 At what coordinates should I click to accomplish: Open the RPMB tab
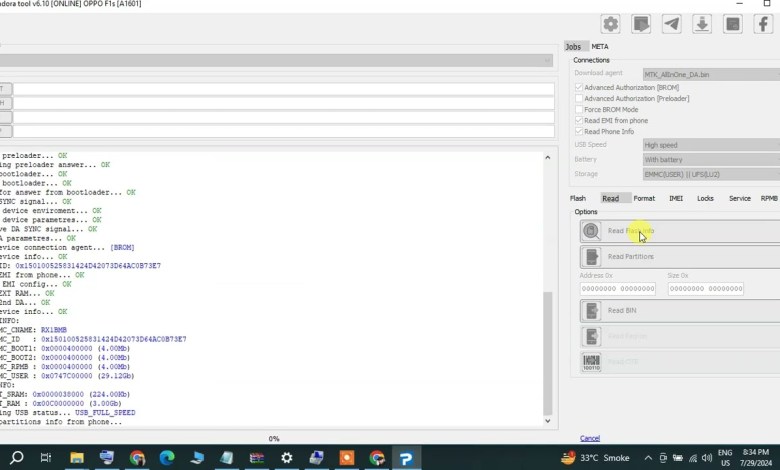coord(769,198)
